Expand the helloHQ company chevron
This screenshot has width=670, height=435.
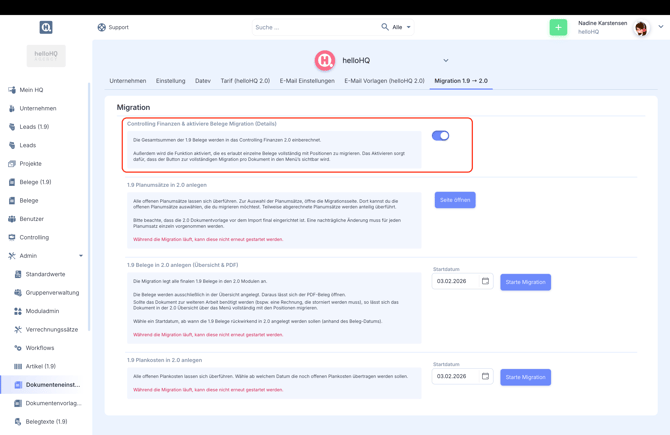coord(446,61)
